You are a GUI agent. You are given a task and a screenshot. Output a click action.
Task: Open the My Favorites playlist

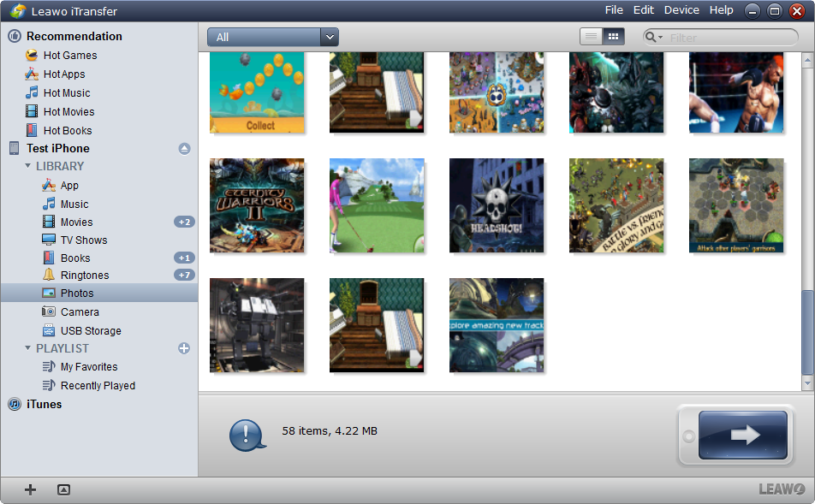(89, 367)
